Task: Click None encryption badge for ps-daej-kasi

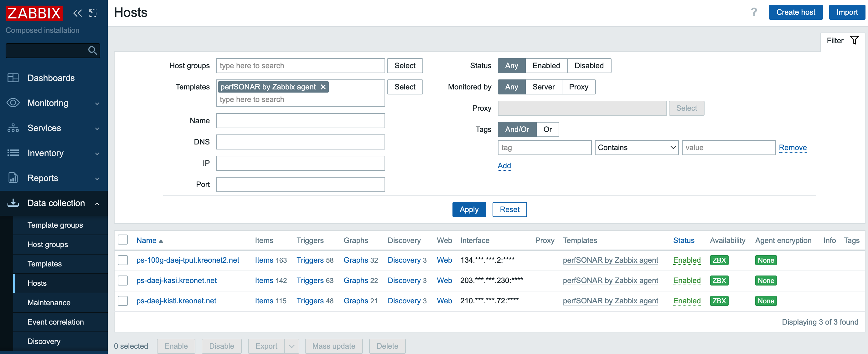Action: pos(766,280)
